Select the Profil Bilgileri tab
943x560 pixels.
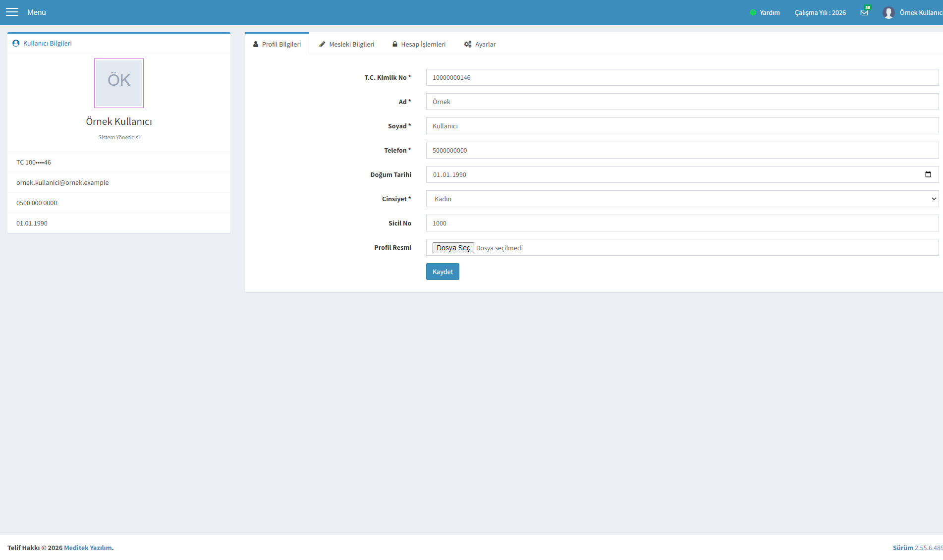click(277, 44)
